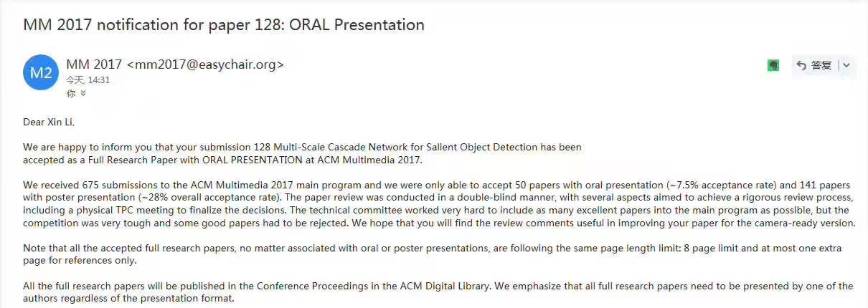Viewport: 868px width, 308px height.
Task: Click the greeting line Dear Xin Li
Action: tap(49, 122)
